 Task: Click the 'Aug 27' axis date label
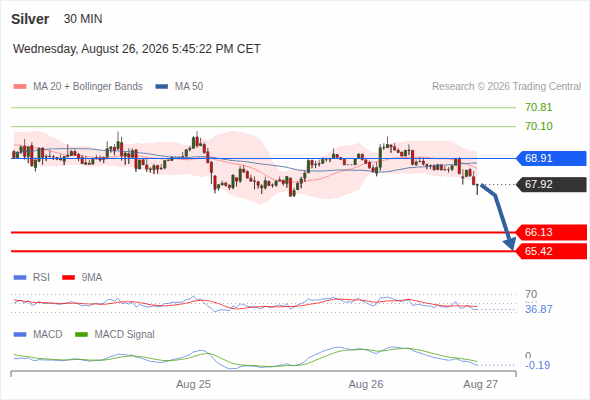[481, 385]
